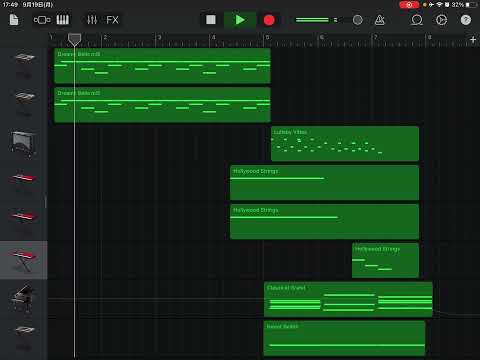Open the loop browser
This screenshot has height=360, width=480.
pos(417,20)
